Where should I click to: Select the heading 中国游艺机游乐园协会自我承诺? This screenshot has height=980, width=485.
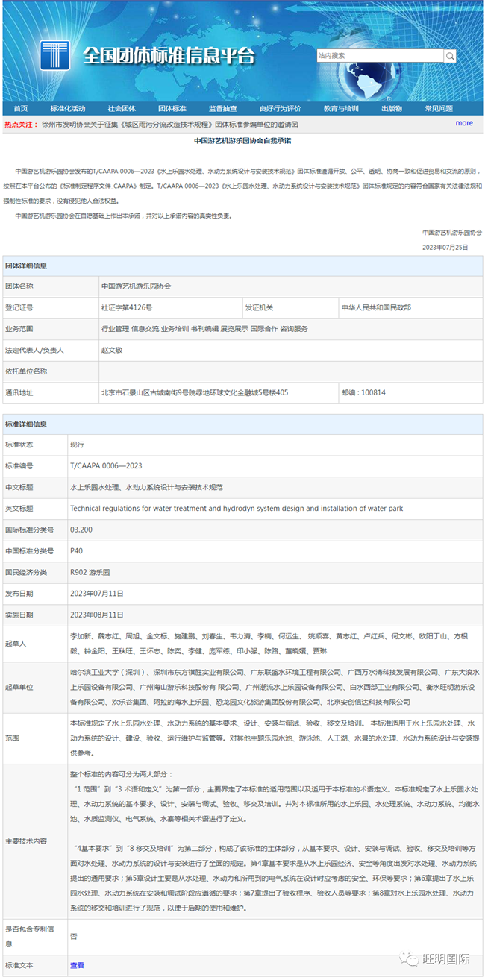point(242,140)
